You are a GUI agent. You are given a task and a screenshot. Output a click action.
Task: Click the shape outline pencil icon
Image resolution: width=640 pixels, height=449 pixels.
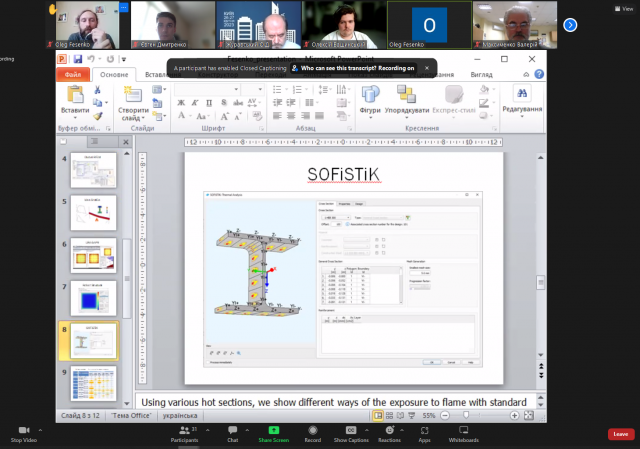[x=484, y=103]
